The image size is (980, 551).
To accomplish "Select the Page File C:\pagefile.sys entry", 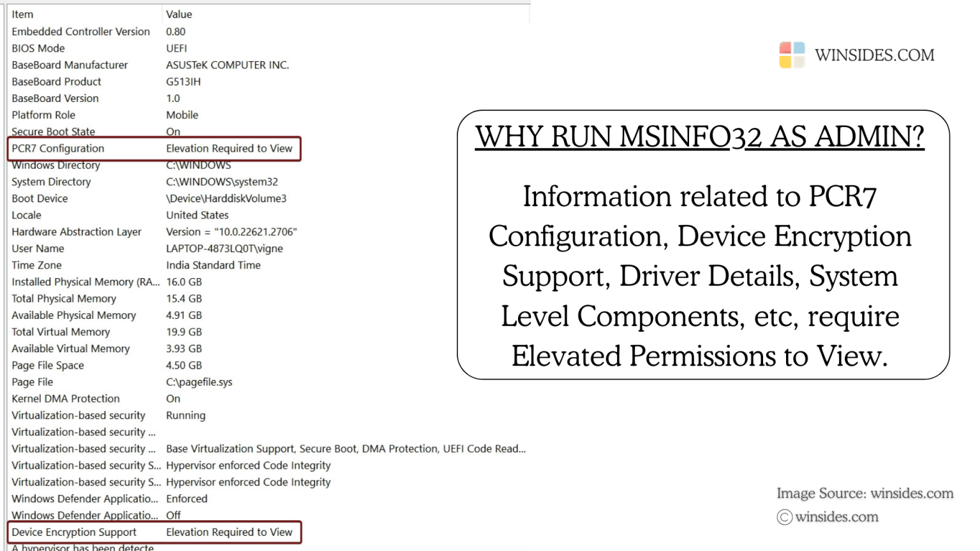I will click(96, 381).
